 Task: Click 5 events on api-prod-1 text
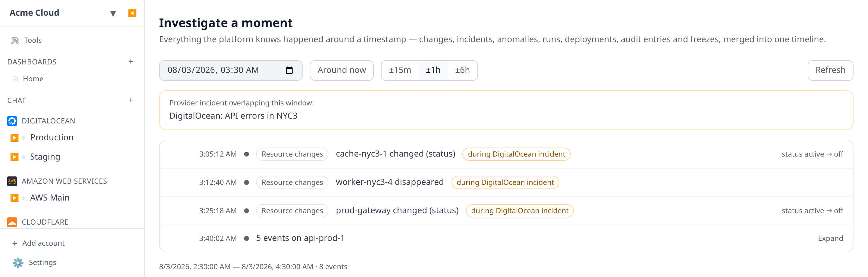300,238
